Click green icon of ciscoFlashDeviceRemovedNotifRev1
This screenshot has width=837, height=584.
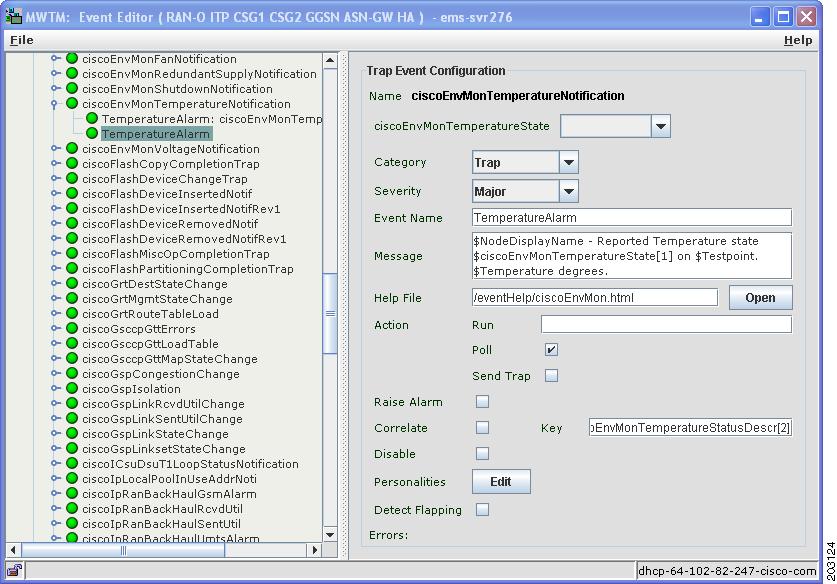click(72, 238)
